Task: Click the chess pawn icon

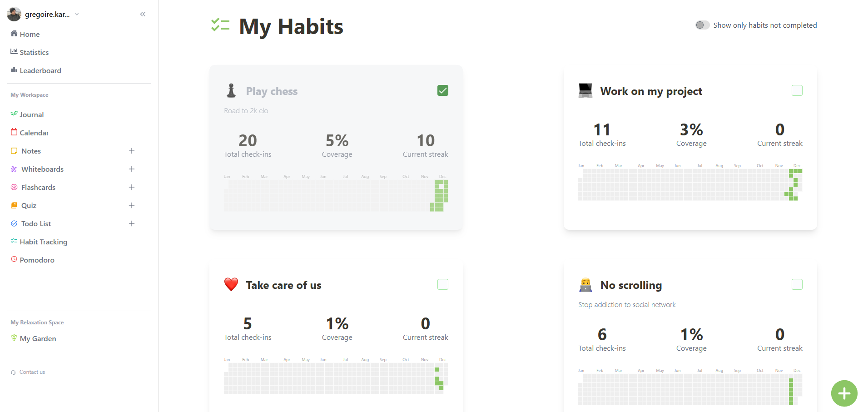Action: pyautogui.click(x=231, y=91)
